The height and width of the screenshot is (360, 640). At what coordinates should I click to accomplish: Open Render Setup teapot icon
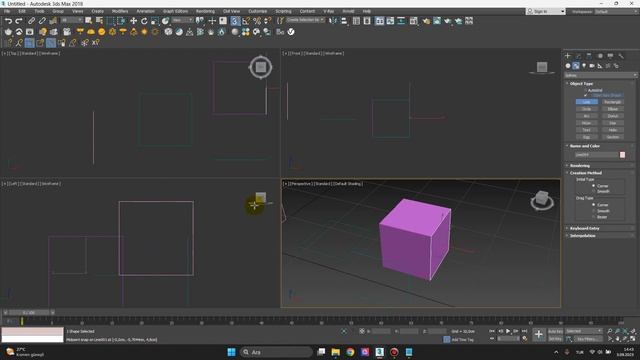(426, 21)
